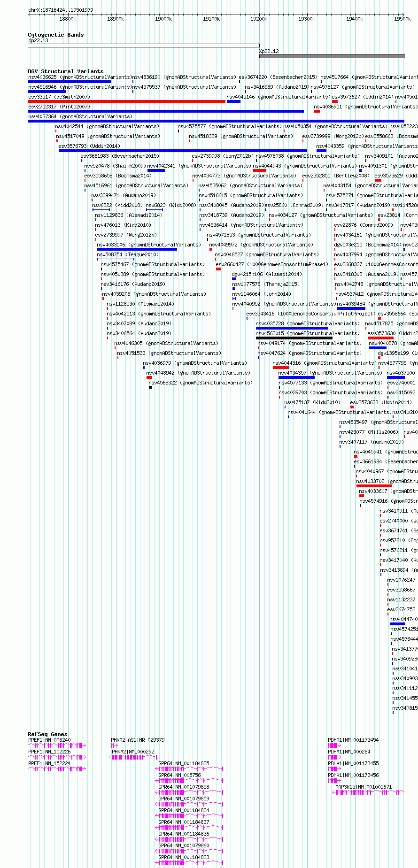Open gene PPEF1|NM_006240 label
Viewport: 418px width, 868px height.
click(x=49, y=740)
